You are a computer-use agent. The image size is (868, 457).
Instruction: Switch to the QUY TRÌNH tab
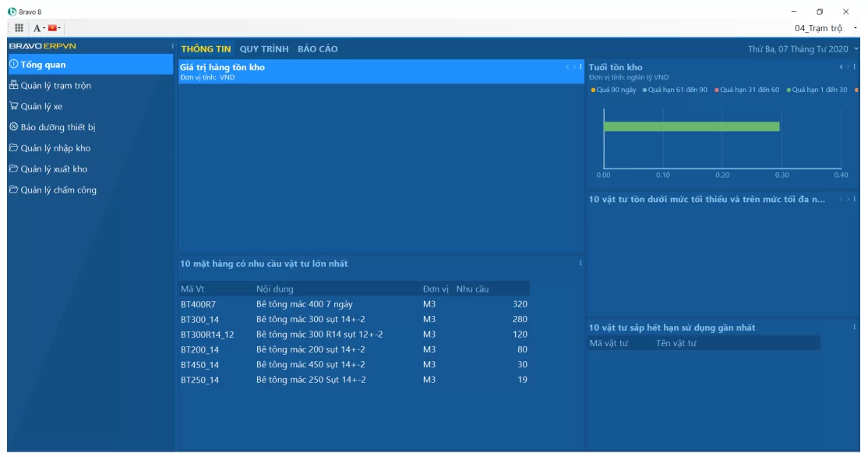point(264,49)
